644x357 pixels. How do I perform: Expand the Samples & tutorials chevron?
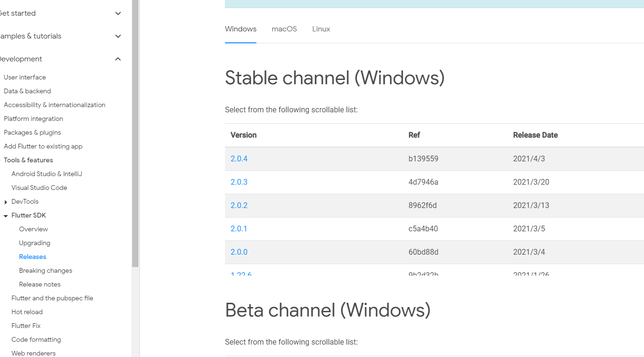click(118, 36)
